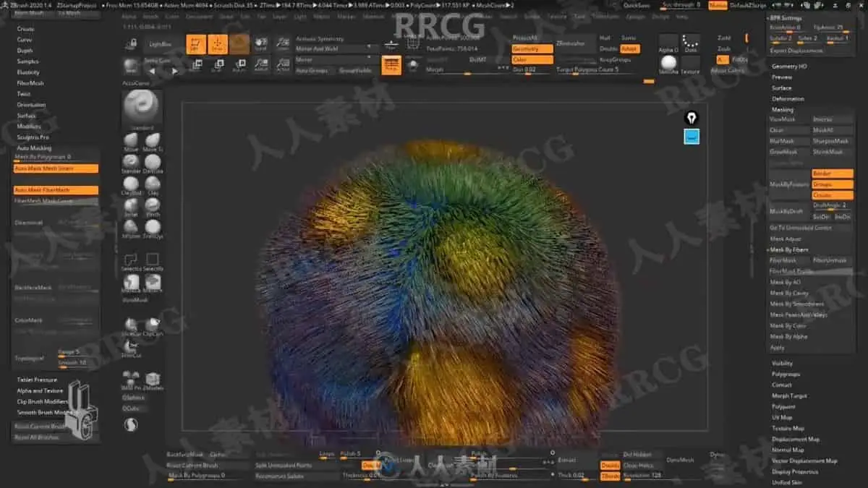
Task: Click the Texture Off thumbnail
Action: pyautogui.click(x=691, y=65)
